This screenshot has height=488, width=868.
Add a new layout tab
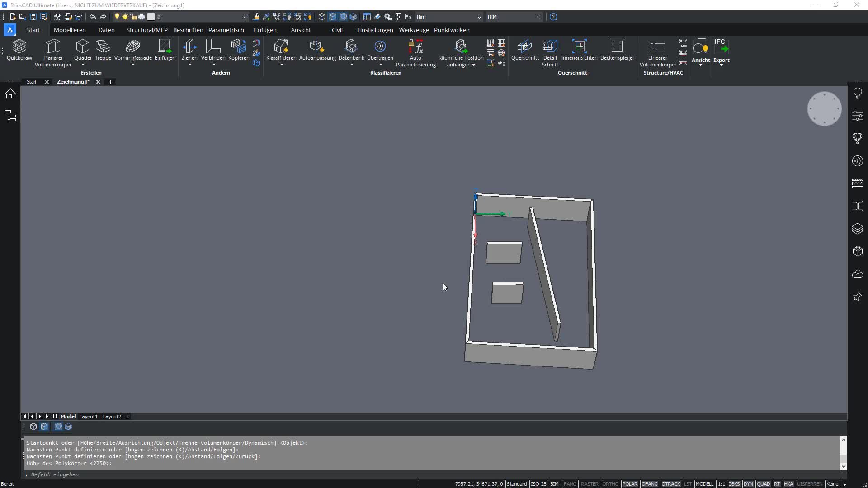pos(127,417)
